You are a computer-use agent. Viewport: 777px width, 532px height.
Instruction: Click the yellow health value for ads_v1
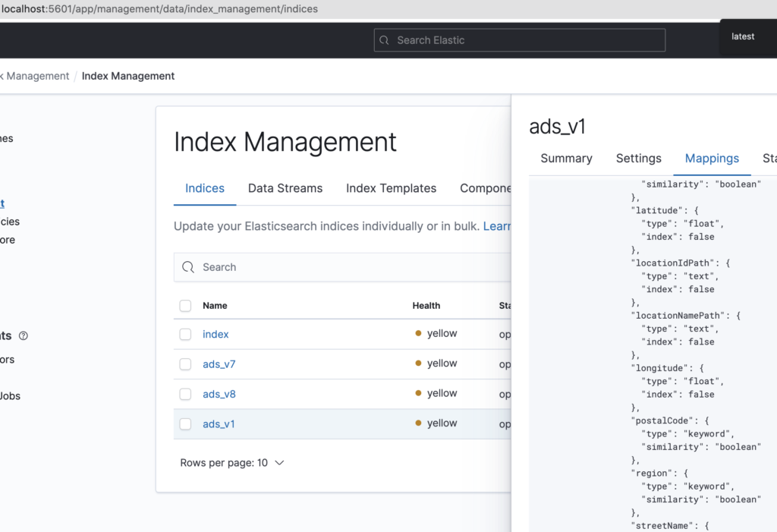click(436, 423)
